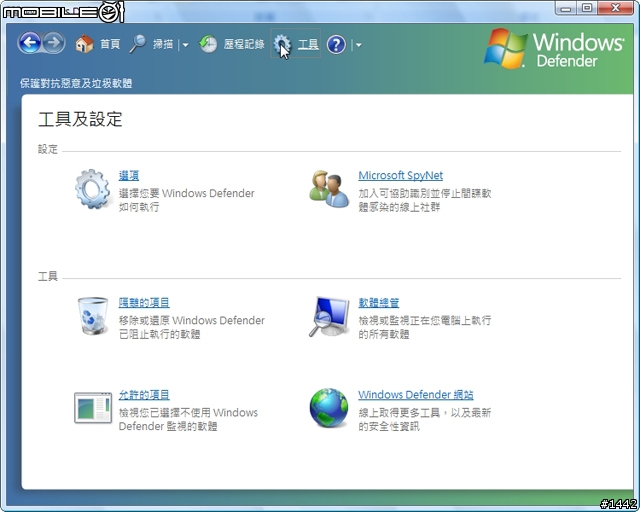The width and height of the screenshot is (640, 512).
Task: Open the 選項 link
Action: pyautogui.click(x=129, y=176)
